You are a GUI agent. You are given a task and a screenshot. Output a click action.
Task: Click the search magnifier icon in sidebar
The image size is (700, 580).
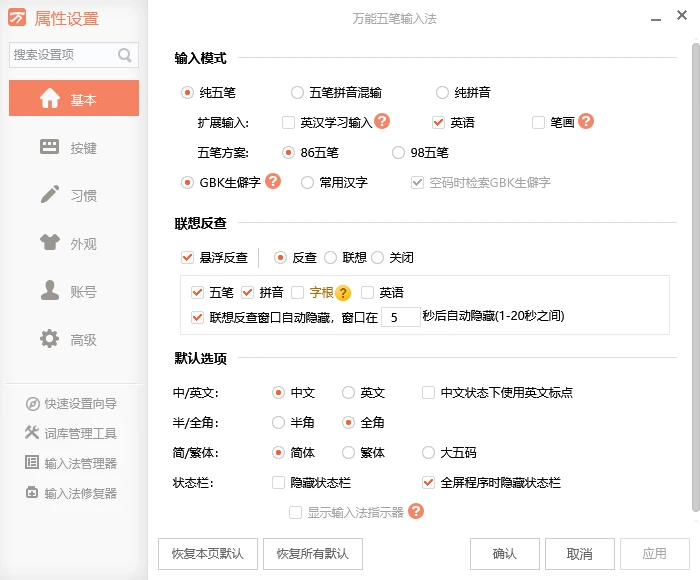pyautogui.click(x=125, y=55)
